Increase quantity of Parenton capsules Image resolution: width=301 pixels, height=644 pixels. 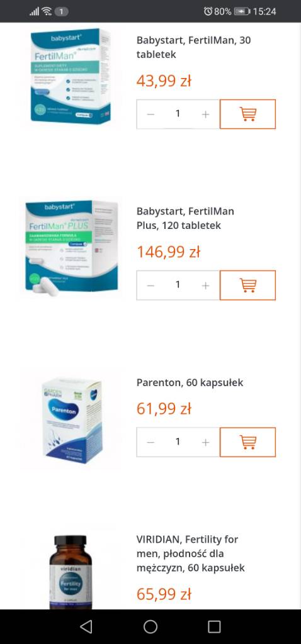pos(206,442)
